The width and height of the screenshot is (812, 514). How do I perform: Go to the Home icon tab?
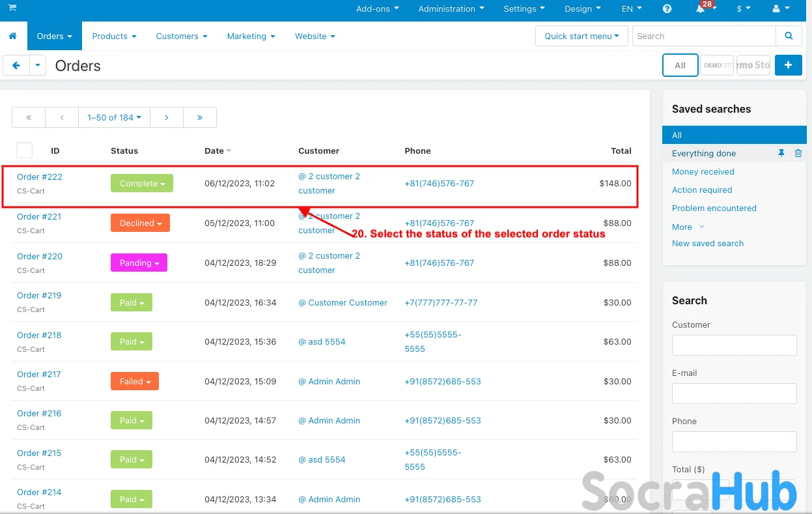click(13, 36)
